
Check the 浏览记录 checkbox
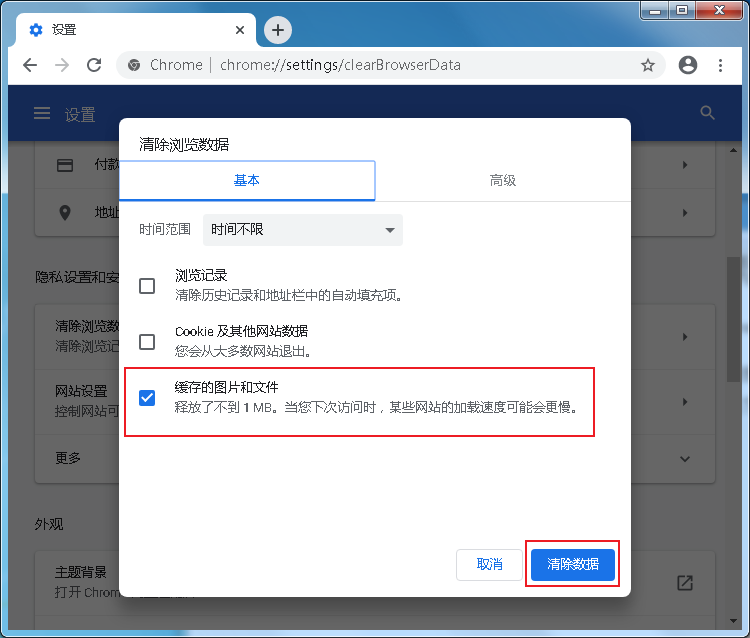[147, 286]
